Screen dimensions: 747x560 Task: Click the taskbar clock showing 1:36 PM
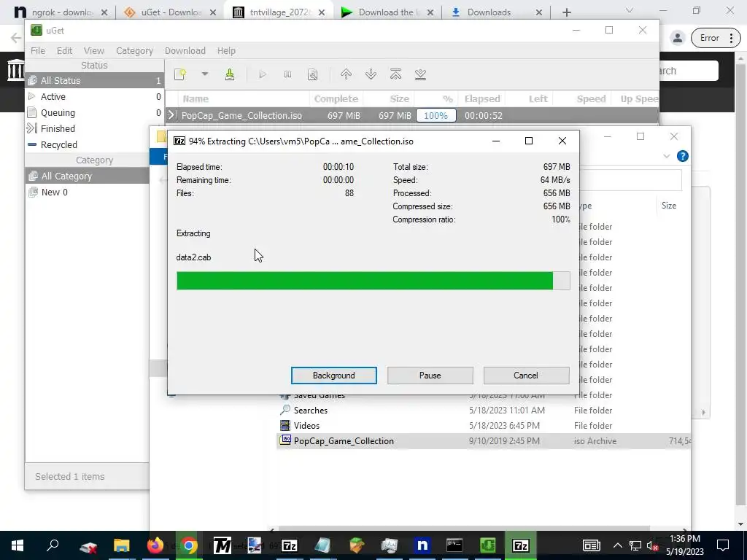[x=685, y=545]
